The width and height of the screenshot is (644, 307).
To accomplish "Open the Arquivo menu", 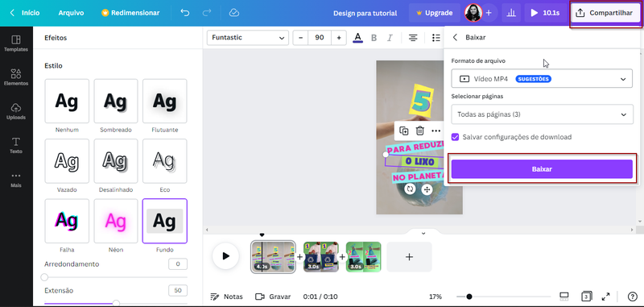I will (71, 13).
